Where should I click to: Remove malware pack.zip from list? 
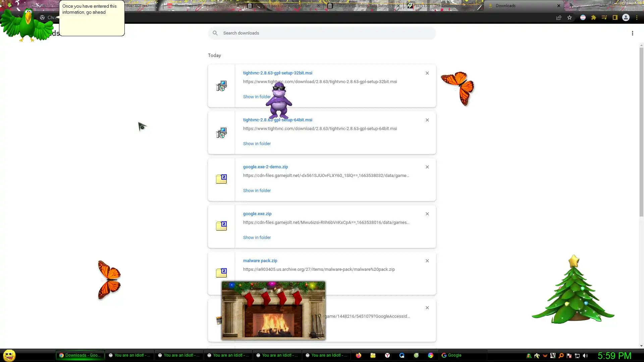click(427, 261)
